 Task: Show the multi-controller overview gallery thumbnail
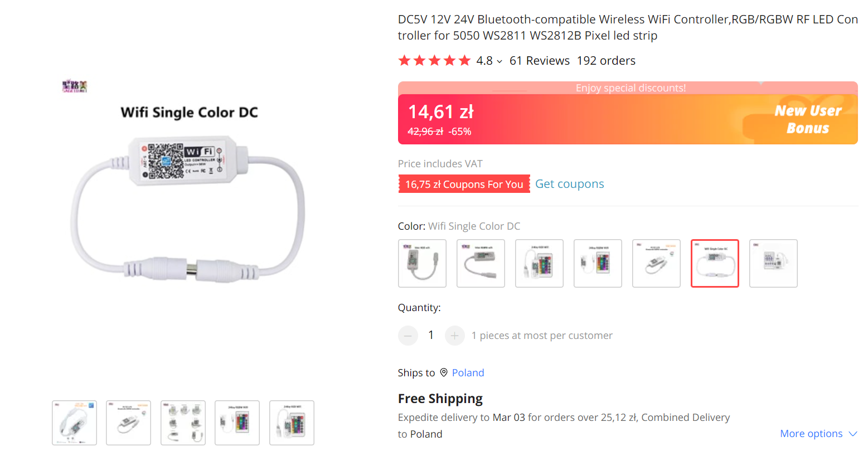pos(183,423)
